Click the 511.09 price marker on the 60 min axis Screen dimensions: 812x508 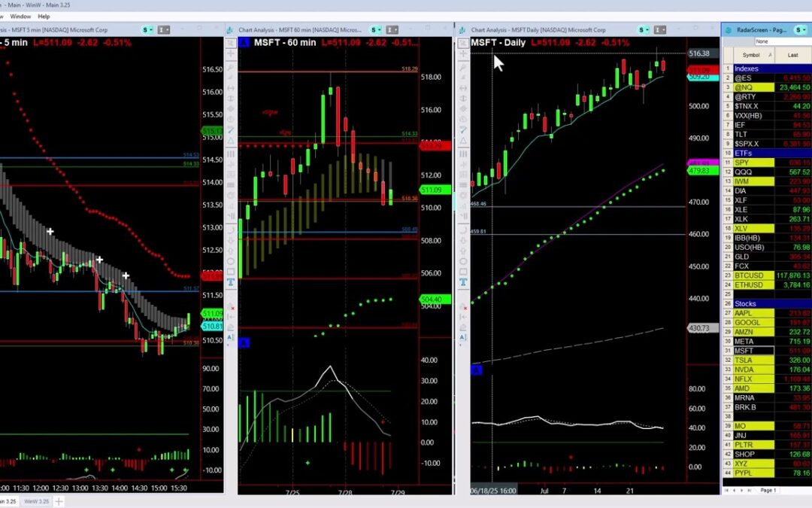[x=435, y=190]
